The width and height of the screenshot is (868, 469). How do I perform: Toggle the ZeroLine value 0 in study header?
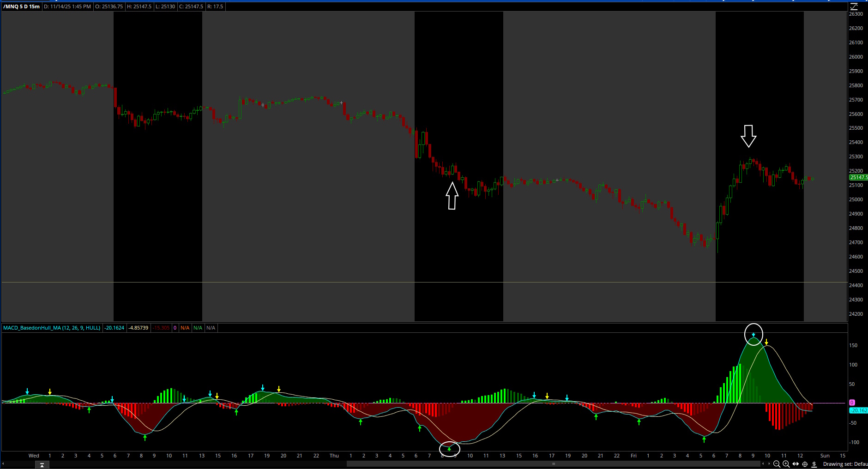click(175, 328)
